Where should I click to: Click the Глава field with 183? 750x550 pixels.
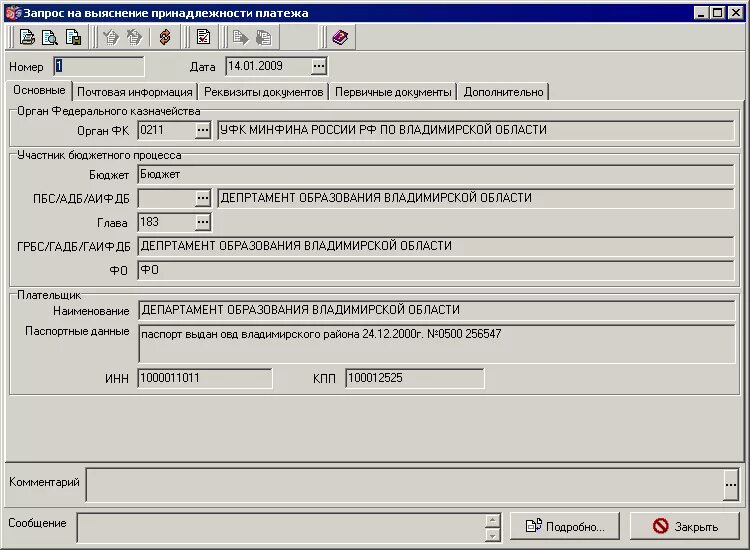[x=166, y=222]
